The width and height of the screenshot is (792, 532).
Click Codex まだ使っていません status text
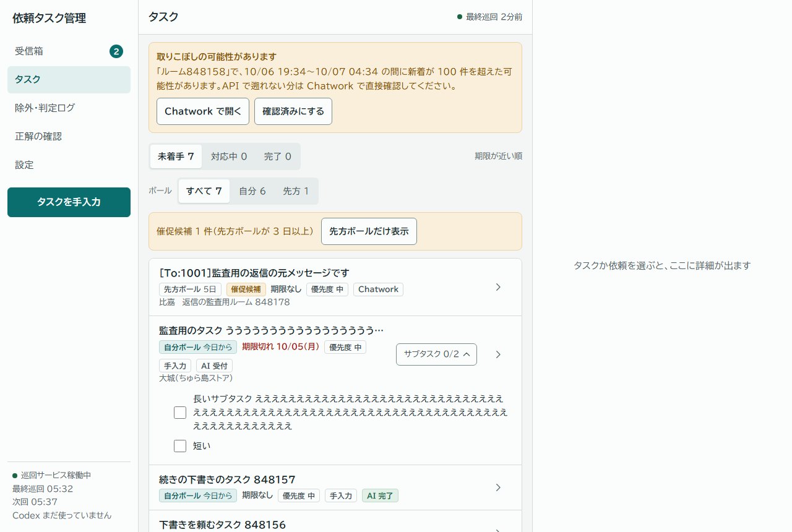click(62, 515)
